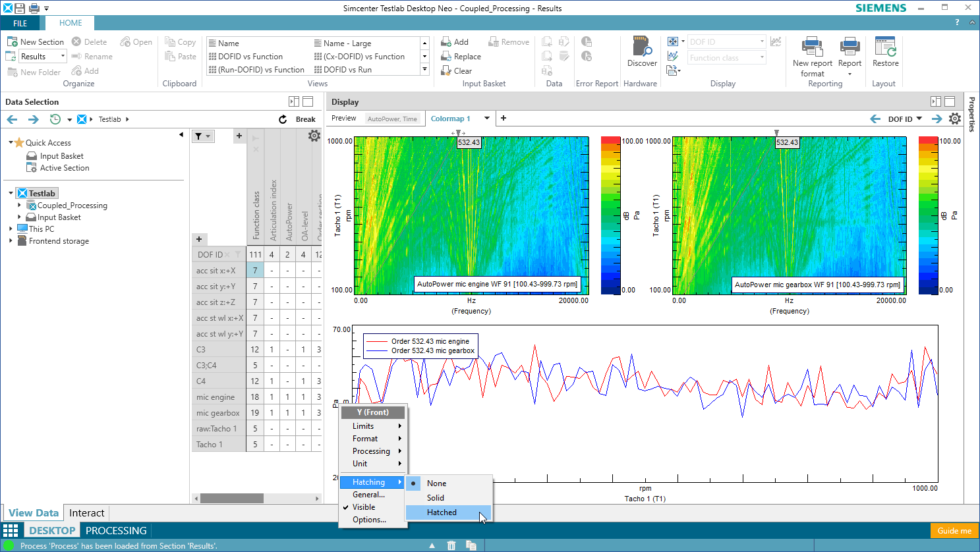Select DOFID vs Run view
Screen dimensions: 980x552
click(x=343, y=70)
